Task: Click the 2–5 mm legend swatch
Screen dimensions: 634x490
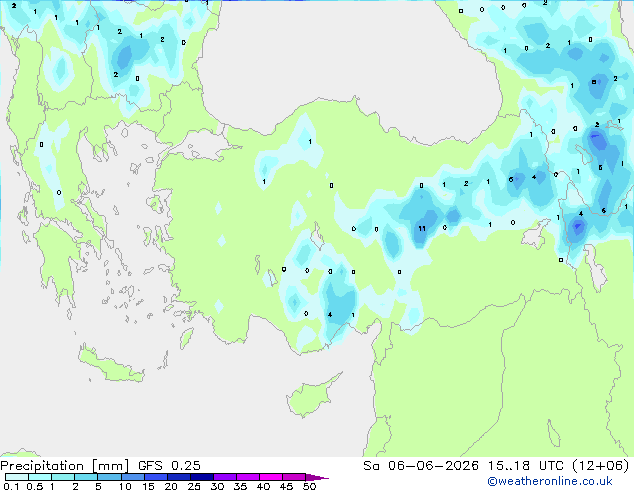Action: (86, 477)
